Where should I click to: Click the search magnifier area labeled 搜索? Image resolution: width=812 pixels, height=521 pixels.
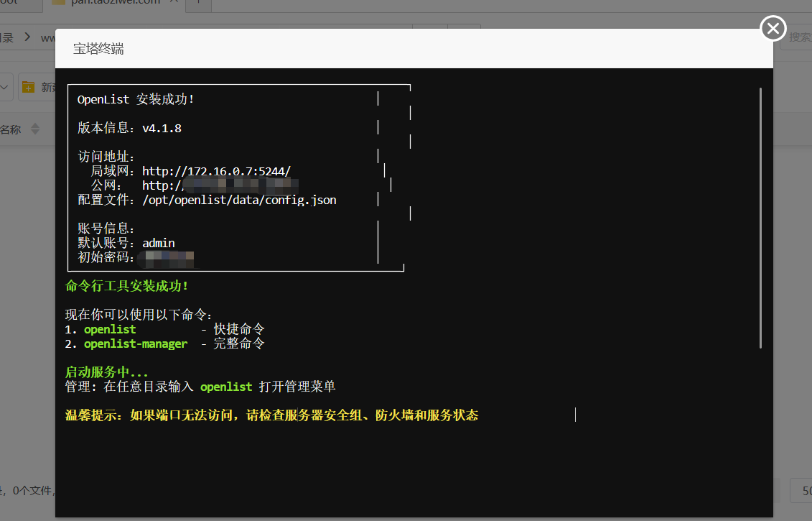point(799,37)
